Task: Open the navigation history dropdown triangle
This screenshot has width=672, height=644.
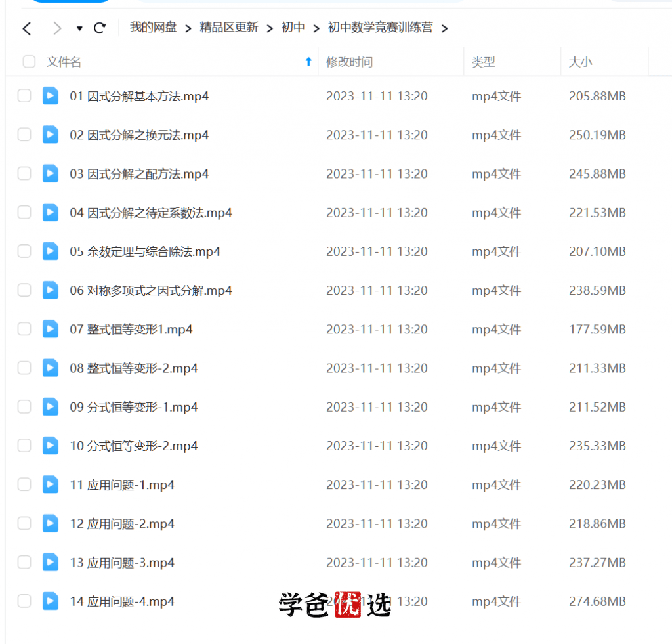Action: tap(79, 29)
